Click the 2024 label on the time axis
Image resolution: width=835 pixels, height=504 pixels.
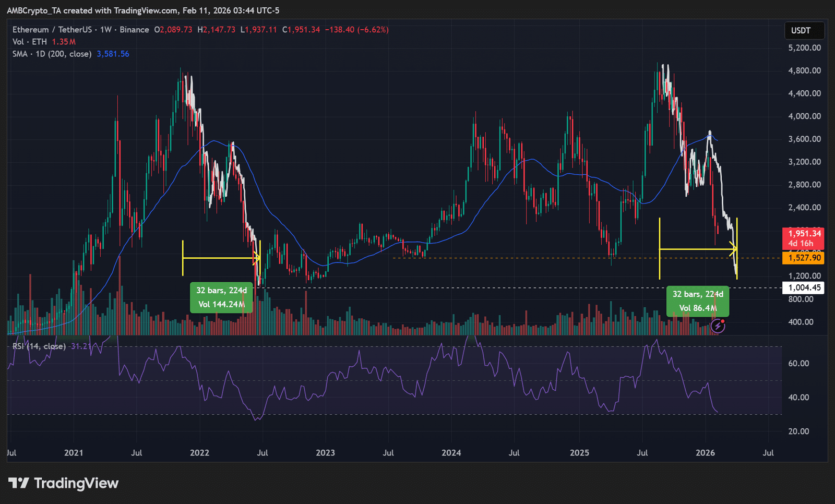point(451,452)
